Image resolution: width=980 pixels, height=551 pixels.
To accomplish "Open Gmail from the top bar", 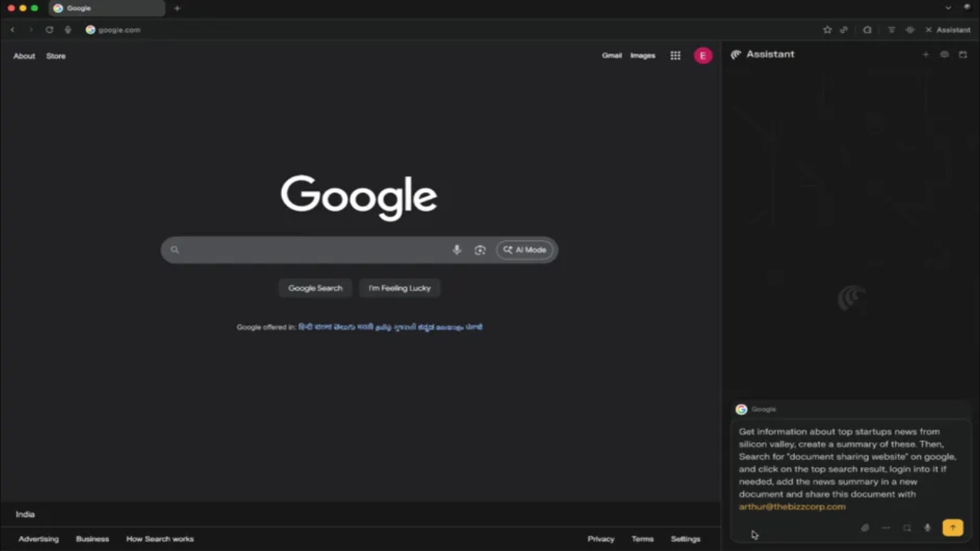I will [612, 55].
